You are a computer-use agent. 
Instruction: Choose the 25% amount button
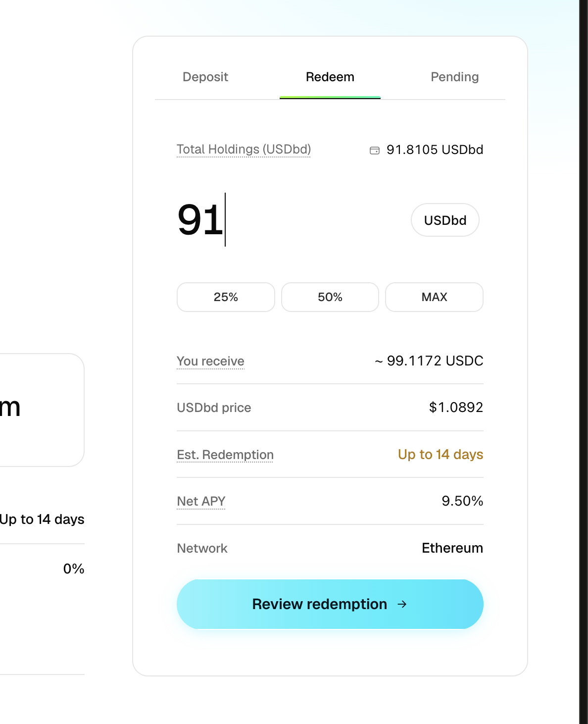point(226,297)
